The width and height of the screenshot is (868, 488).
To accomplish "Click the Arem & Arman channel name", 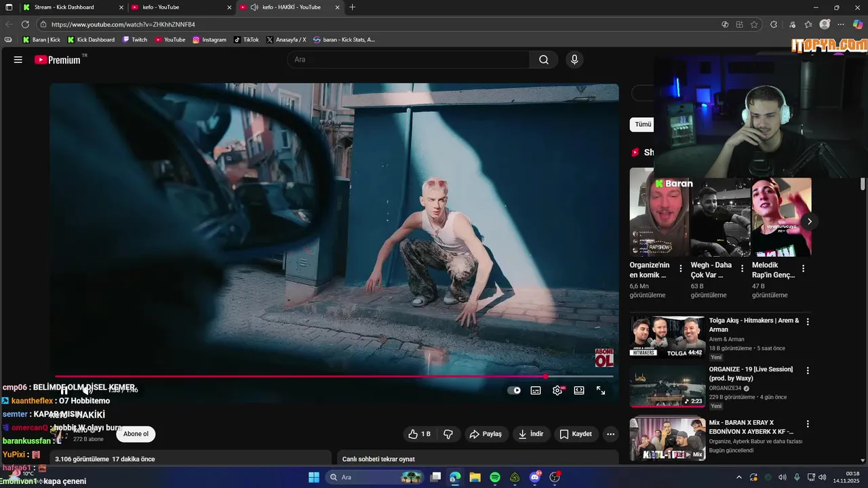I will (727, 339).
